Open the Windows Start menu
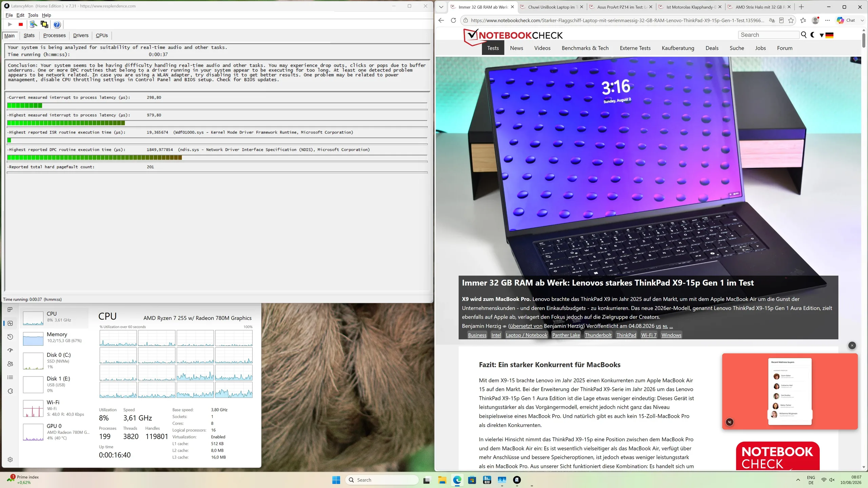868x488 pixels. click(x=336, y=480)
